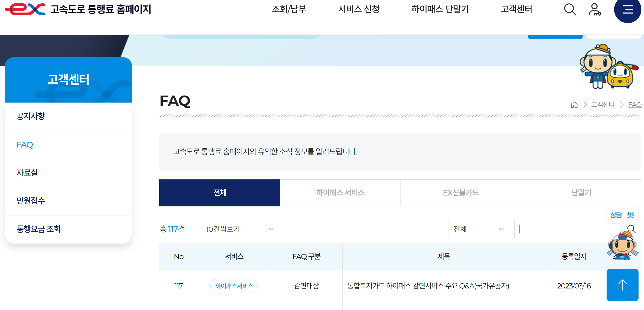Open FAQ article 통합복지카드 하이패스 감면서비스 Q&A

coord(428,286)
